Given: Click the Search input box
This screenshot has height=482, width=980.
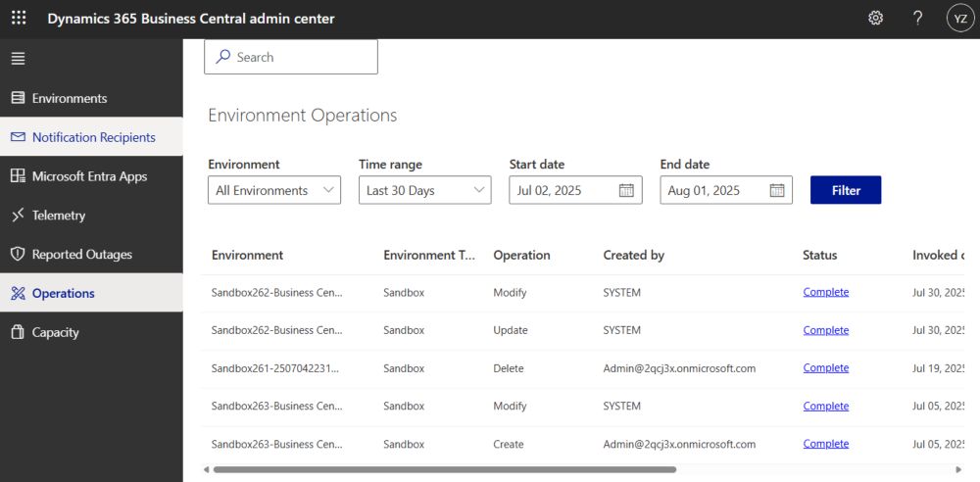Looking at the screenshot, I should click(291, 57).
